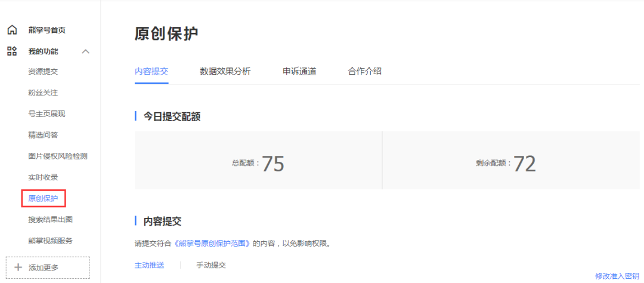
Task: Switch to the 数据效果分析 tab
Action: tap(225, 72)
